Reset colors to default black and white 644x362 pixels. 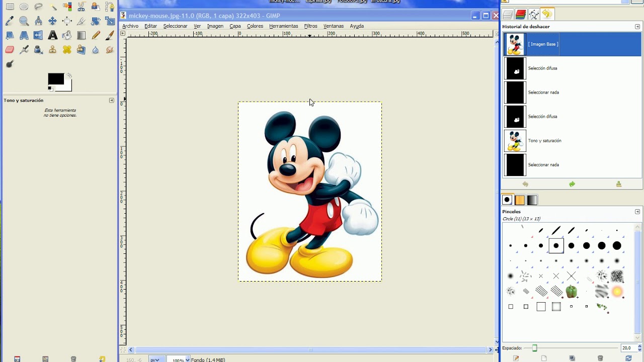[x=50, y=88]
